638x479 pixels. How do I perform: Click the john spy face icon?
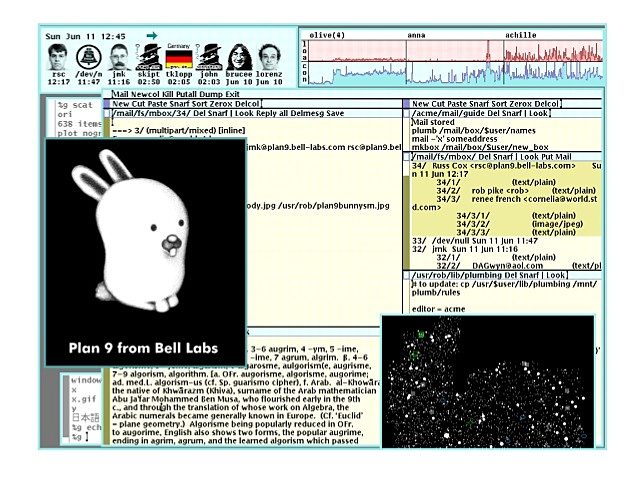(x=209, y=57)
